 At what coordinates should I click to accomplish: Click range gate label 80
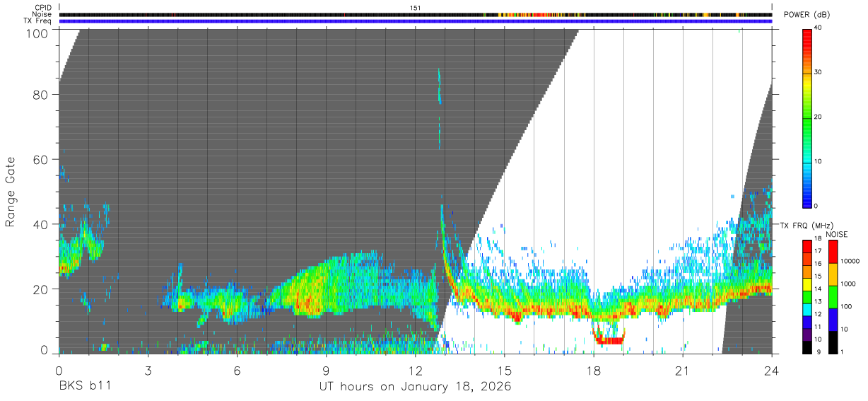pos(40,94)
